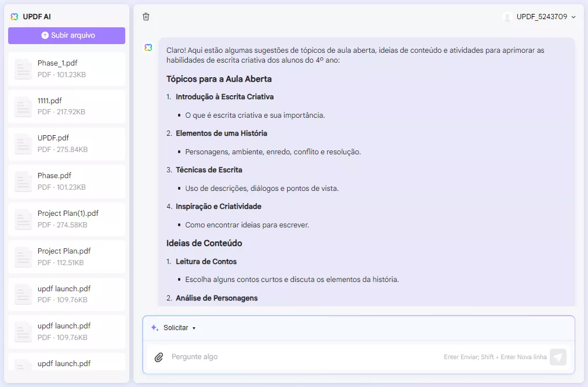Click the PDF icon next to UPDF.pdf

23,143
